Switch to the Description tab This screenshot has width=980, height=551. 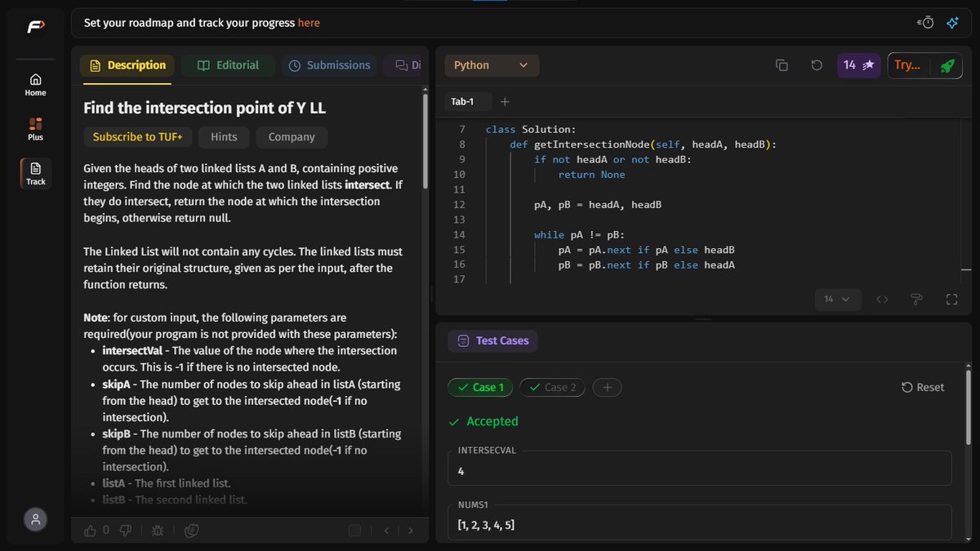pos(127,65)
